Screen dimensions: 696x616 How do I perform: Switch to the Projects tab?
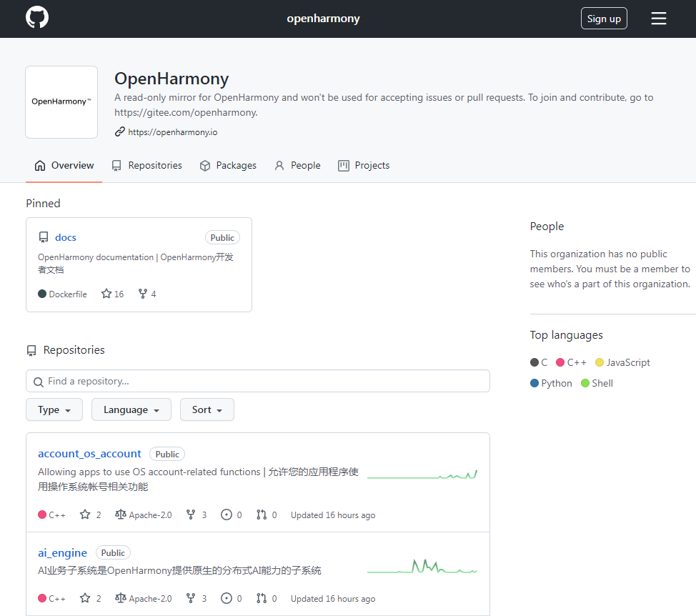pyautogui.click(x=364, y=166)
